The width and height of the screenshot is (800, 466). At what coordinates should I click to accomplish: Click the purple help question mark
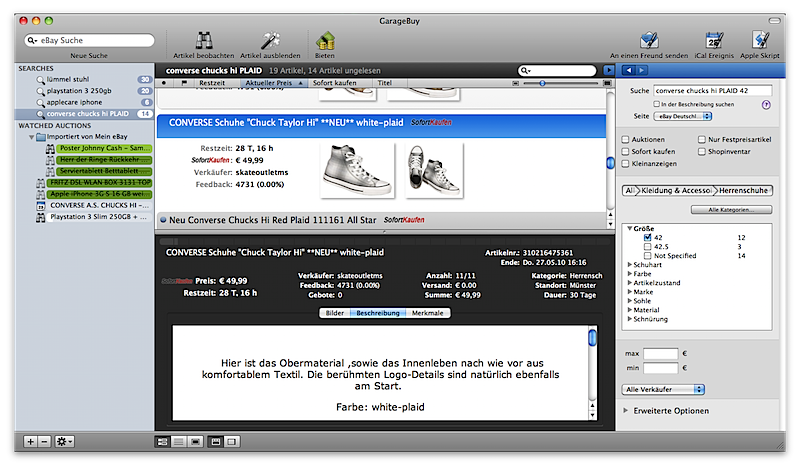pos(766,105)
